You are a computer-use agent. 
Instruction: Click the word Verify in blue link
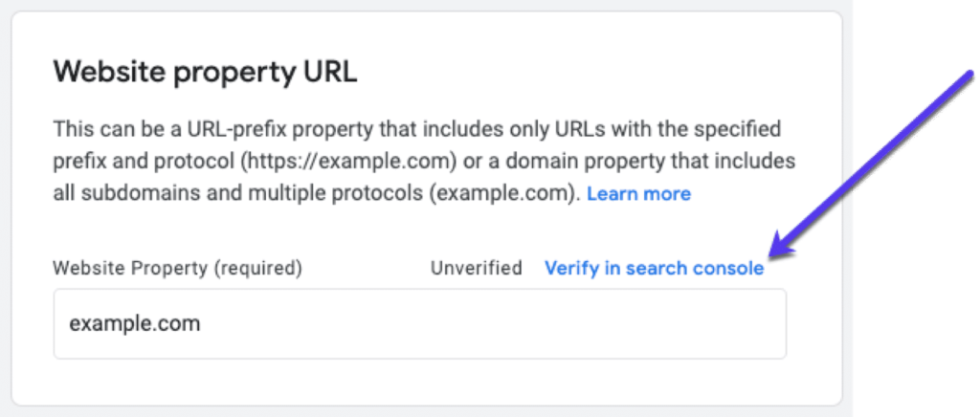571,269
